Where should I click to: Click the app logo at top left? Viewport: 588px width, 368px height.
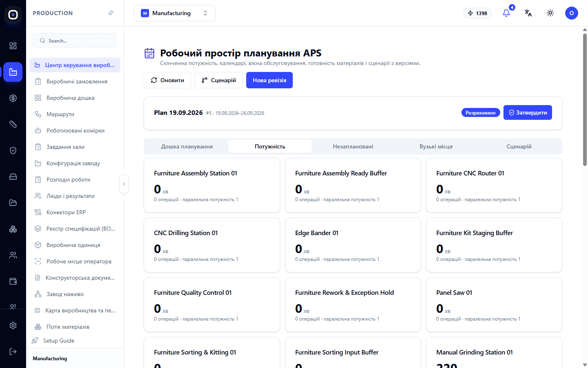13,15
